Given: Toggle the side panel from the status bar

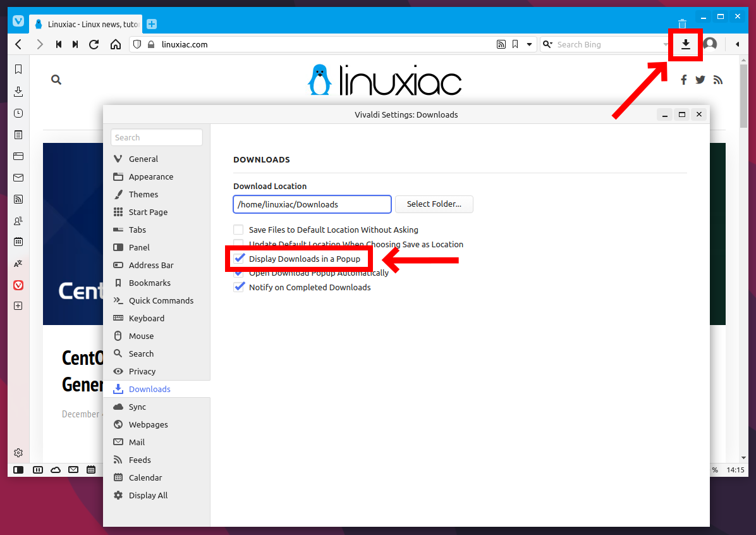Looking at the screenshot, I should click(x=18, y=469).
